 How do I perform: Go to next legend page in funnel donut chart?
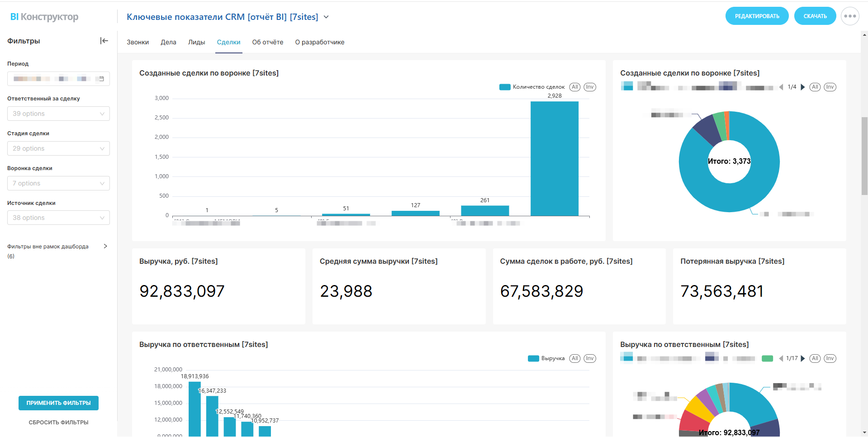pyautogui.click(x=803, y=87)
